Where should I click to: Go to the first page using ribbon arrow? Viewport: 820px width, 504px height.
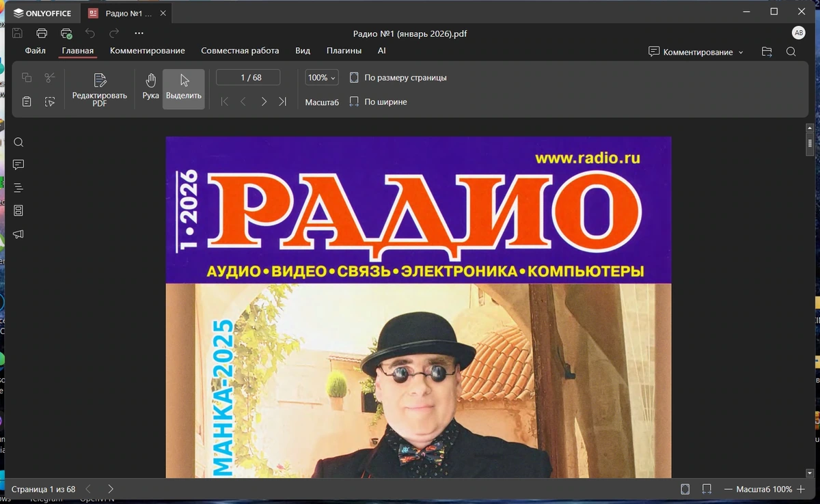coord(225,102)
